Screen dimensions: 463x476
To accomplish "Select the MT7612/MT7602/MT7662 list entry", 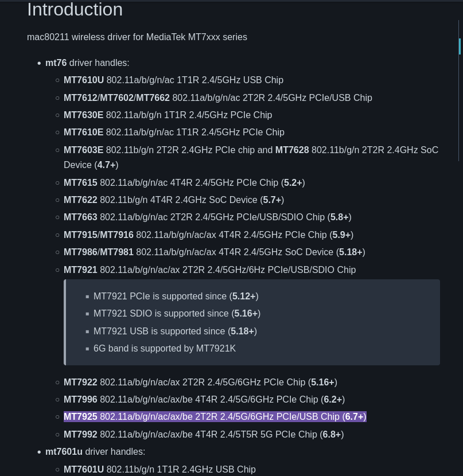I will (x=217, y=97).
